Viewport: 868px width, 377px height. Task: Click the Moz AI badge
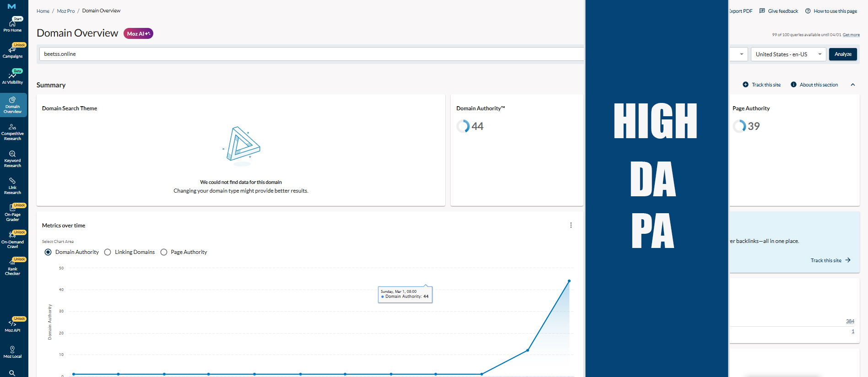point(138,33)
